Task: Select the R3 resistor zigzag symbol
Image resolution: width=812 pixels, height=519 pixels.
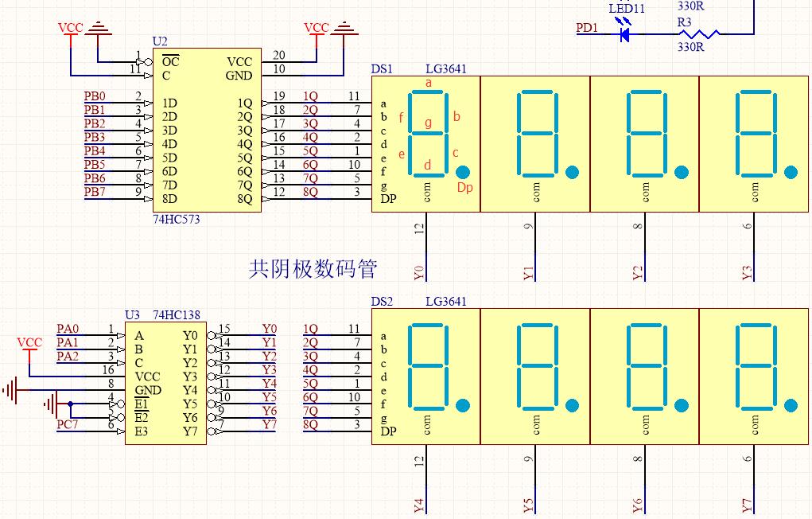Action: pos(699,34)
